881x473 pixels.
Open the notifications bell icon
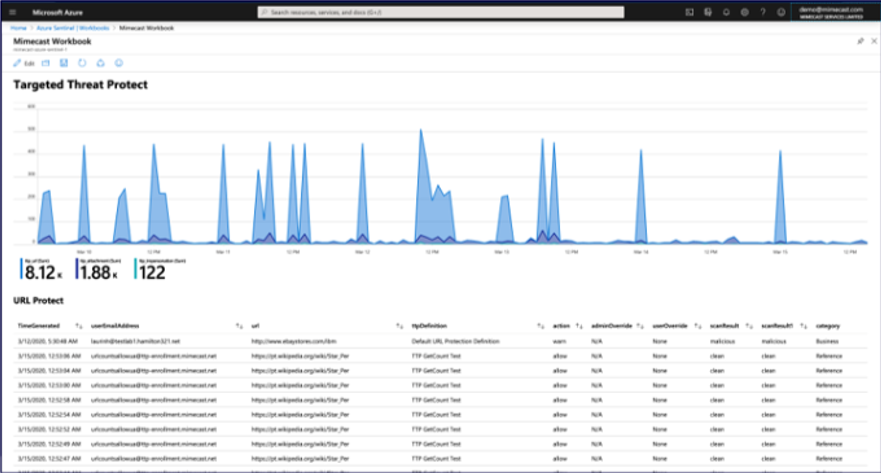pyautogui.click(x=727, y=12)
